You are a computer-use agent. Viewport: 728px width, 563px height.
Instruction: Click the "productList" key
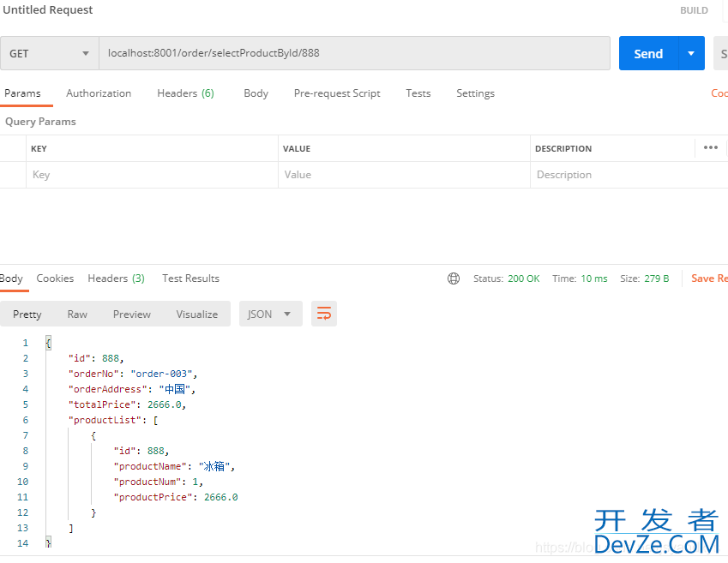coord(105,420)
